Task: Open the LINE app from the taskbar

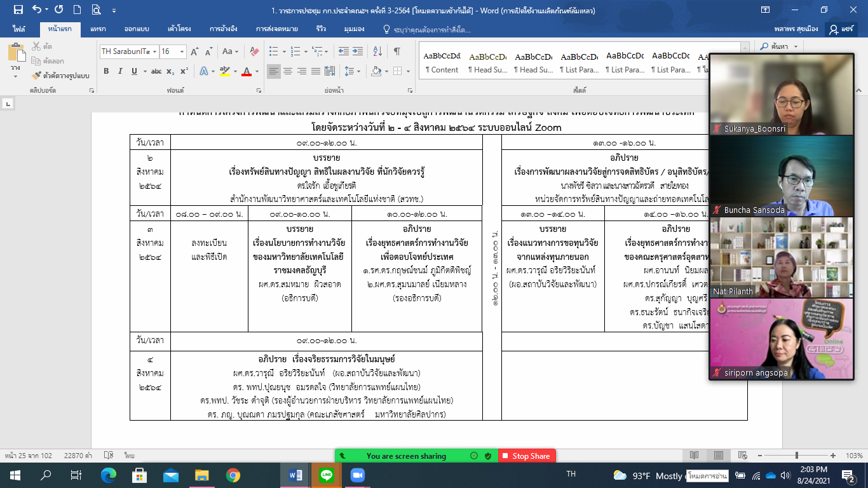Action: coord(327,475)
